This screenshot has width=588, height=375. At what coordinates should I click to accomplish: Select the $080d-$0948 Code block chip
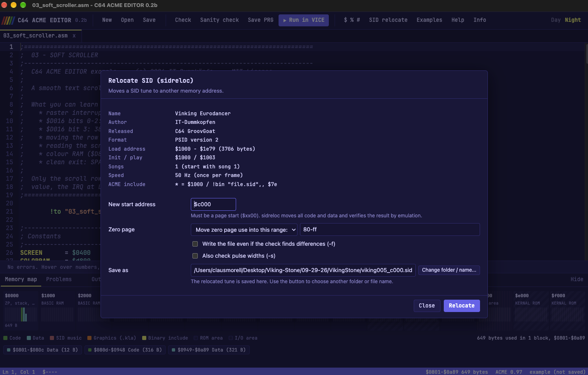click(125, 350)
